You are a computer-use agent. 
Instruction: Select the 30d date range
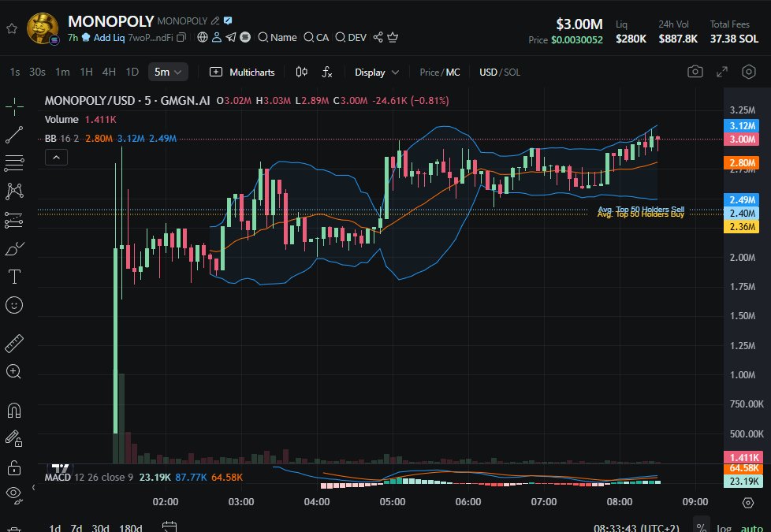point(100,527)
